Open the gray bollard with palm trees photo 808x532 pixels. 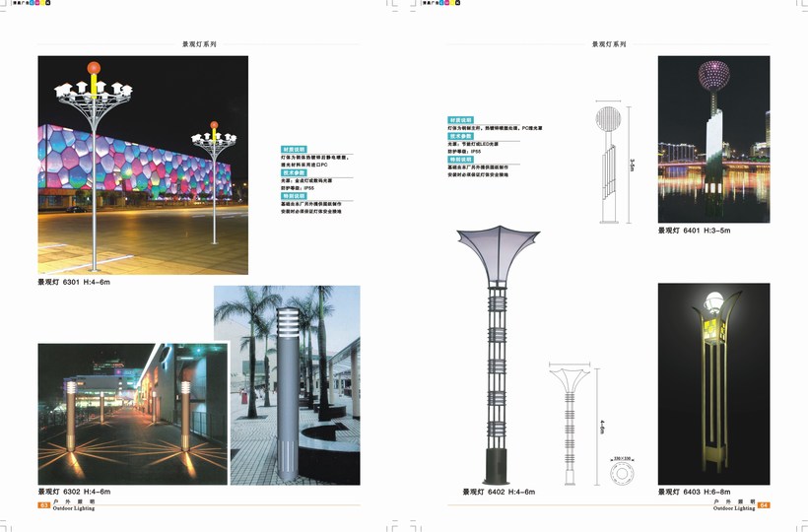click(x=287, y=384)
